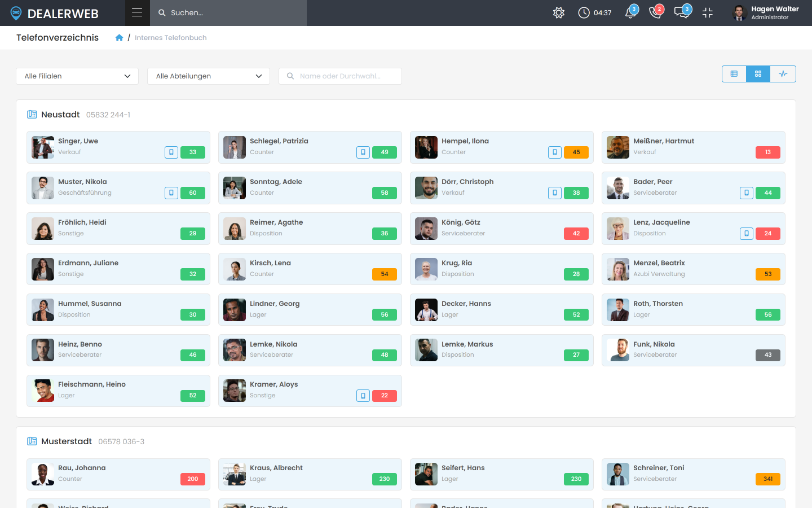Open the settings gear icon
The width and height of the screenshot is (812, 508).
pyautogui.click(x=559, y=13)
